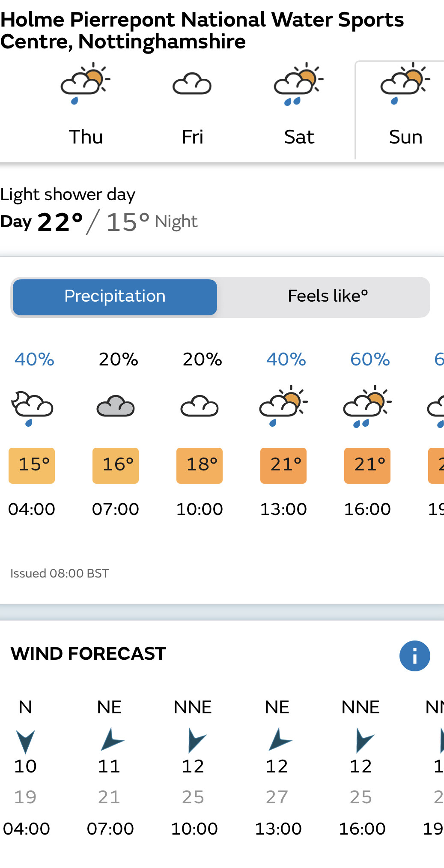The width and height of the screenshot is (444, 868).
Task: Switch to Precipitation view
Action: [115, 297]
